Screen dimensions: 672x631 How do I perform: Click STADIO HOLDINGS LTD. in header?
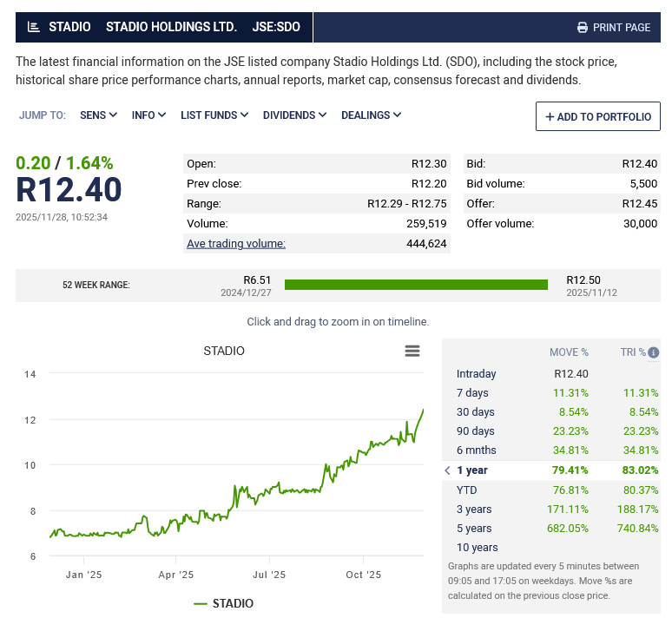click(x=171, y=27)
